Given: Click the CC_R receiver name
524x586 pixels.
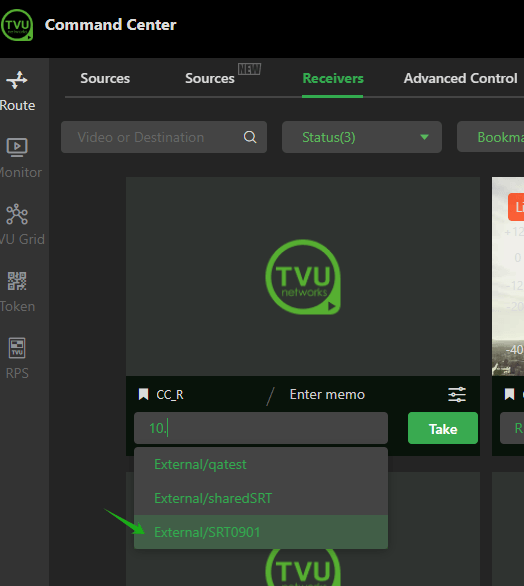Looking at the screenshot, I should click(170, 395).
